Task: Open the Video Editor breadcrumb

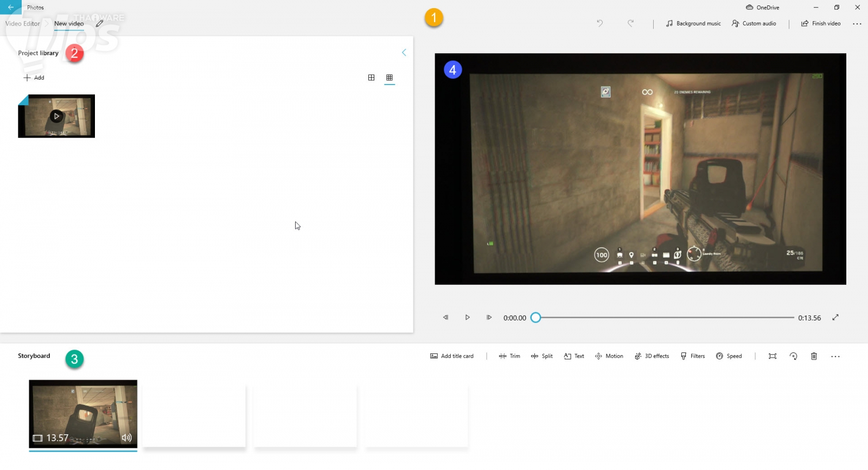Action: coord(23,23)
